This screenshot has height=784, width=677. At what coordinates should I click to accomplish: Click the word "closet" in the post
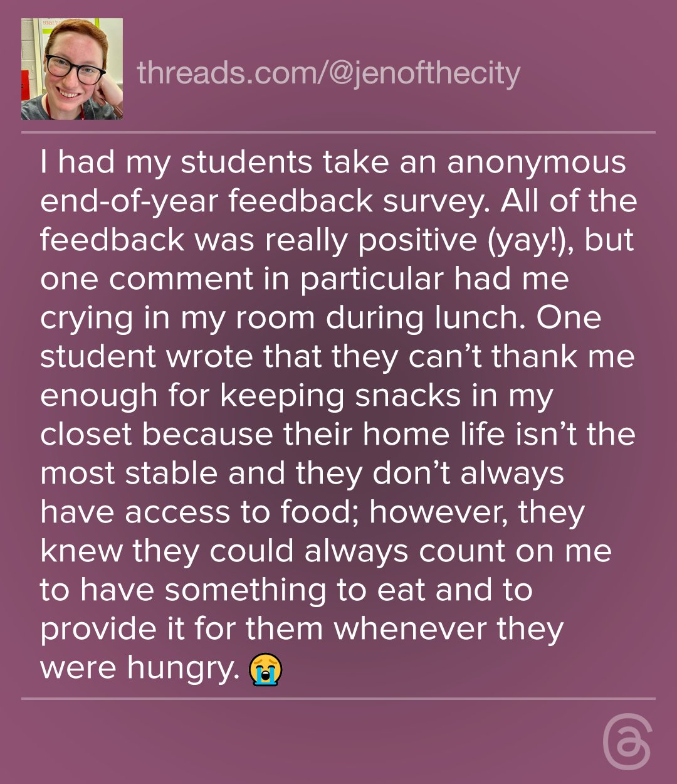[x=87, y=434]
